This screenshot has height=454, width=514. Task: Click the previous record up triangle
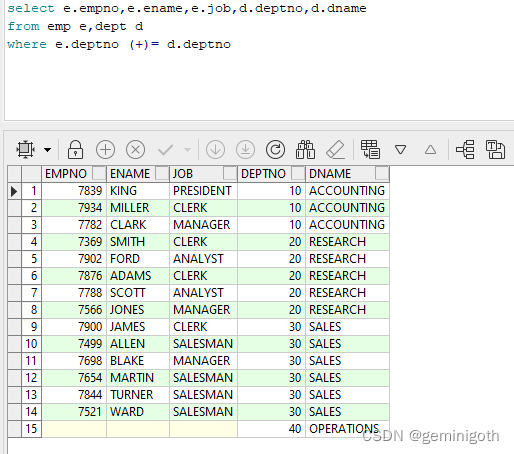coord(430,149)
